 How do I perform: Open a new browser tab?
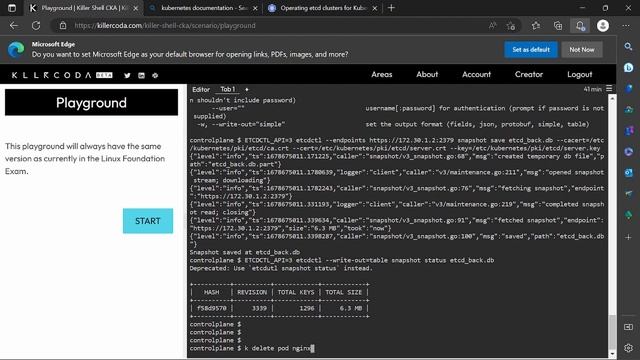pyautogui.click(x=391, y=8)
